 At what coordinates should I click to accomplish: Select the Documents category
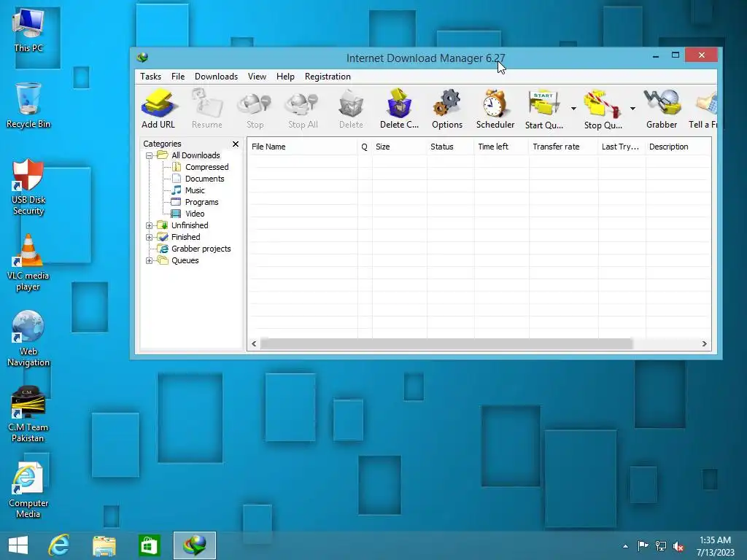pyautogui.click(x=204, y=179)
